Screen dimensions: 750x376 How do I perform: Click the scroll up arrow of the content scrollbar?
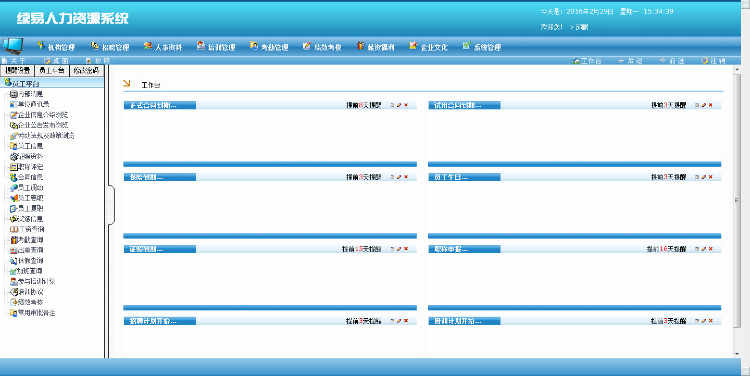(x=737, y=69)
